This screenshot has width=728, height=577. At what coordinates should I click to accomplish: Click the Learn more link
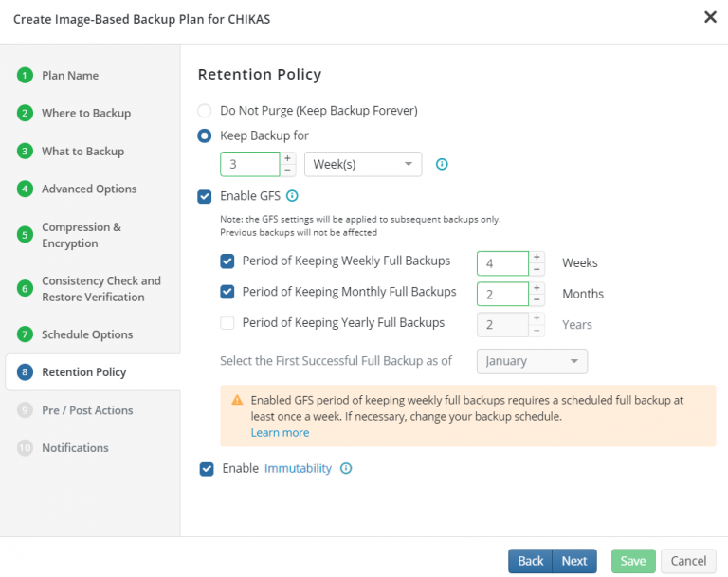(x=280, y=432)
